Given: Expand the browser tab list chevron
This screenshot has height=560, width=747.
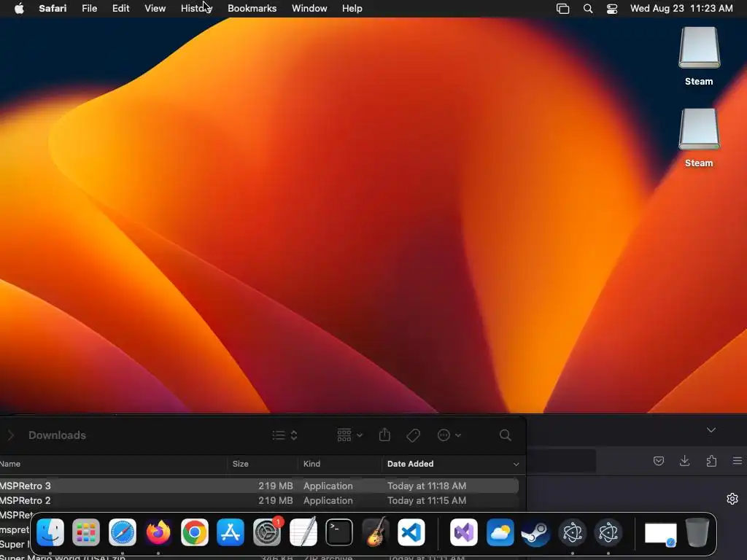Looking at the screenshot, I should [711, 430].
